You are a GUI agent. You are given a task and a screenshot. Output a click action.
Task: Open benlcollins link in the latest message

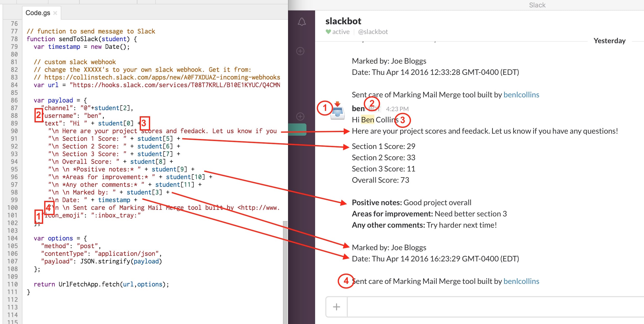point(521,281)
